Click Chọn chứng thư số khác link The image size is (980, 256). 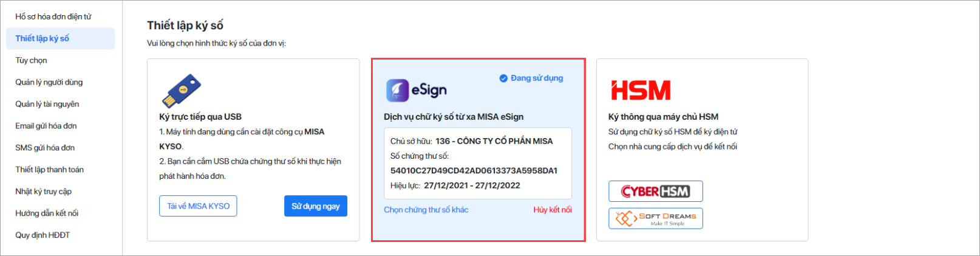426,210
